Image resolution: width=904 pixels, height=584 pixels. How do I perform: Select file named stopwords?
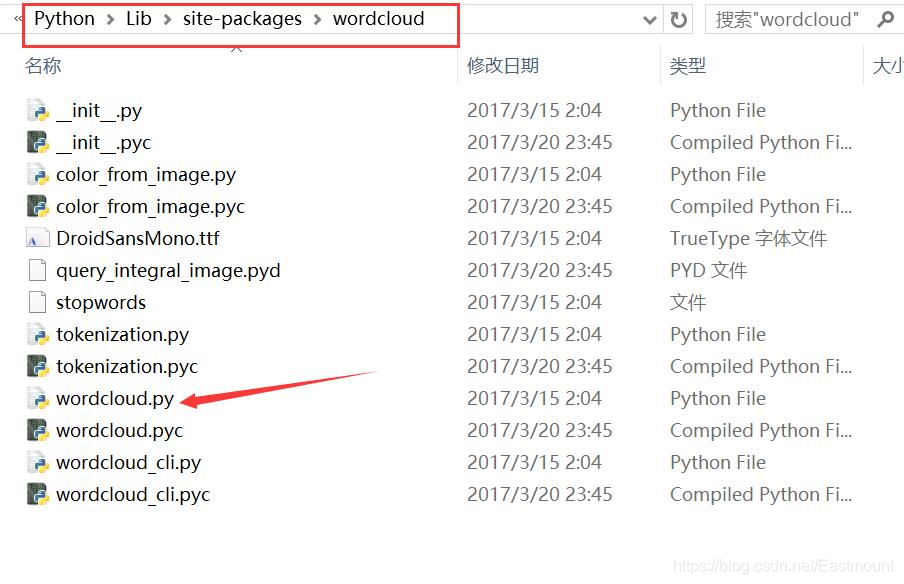[x=101, y=302]
